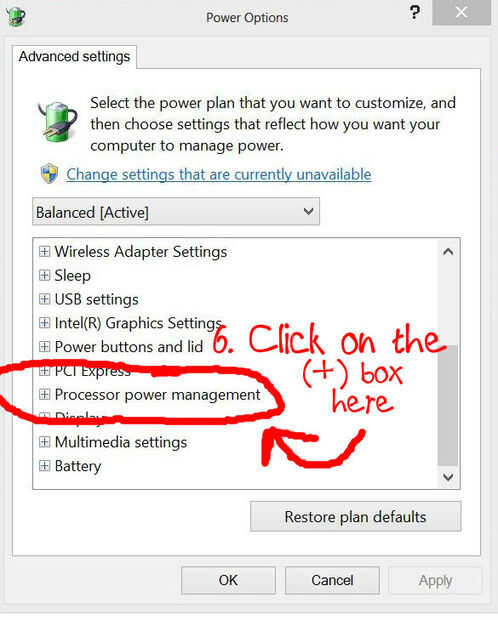Expand Power buttons and lid node
498x620 pixels.
tap(44, 347)
